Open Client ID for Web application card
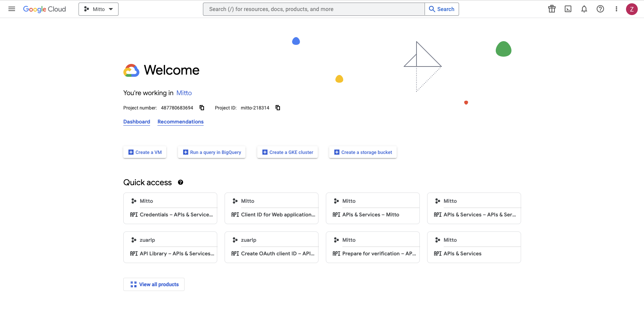This screenshot has width=644, height=320. point(272,208)
